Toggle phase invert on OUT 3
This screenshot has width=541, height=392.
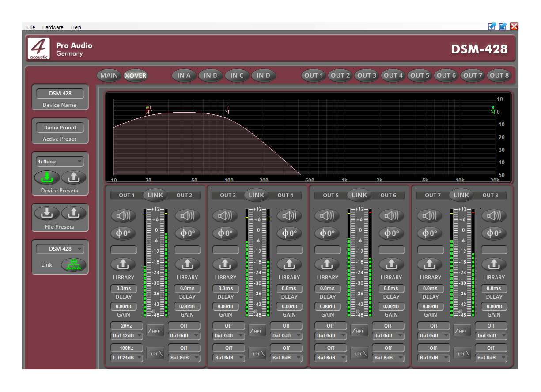tap(225, 233)
